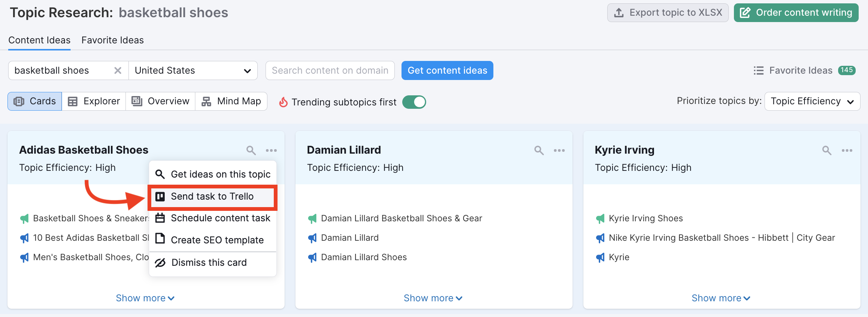868x317 pixels.
Task: Toggle the Trending subtopics first switch
Action: click(x=414, y=102)
